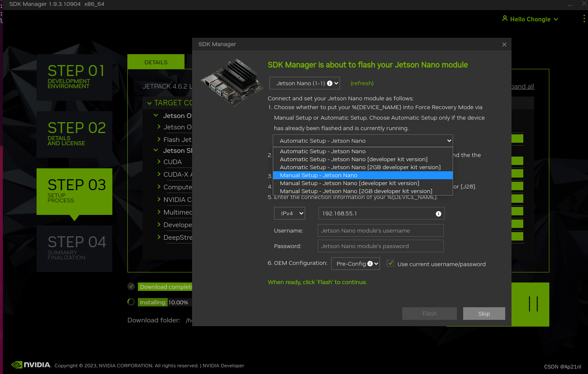Open the Pre-Config OEM configuration dropdown
Image resolution: width=588 pixels, height=374 pixels.
(x=356, y=264)
